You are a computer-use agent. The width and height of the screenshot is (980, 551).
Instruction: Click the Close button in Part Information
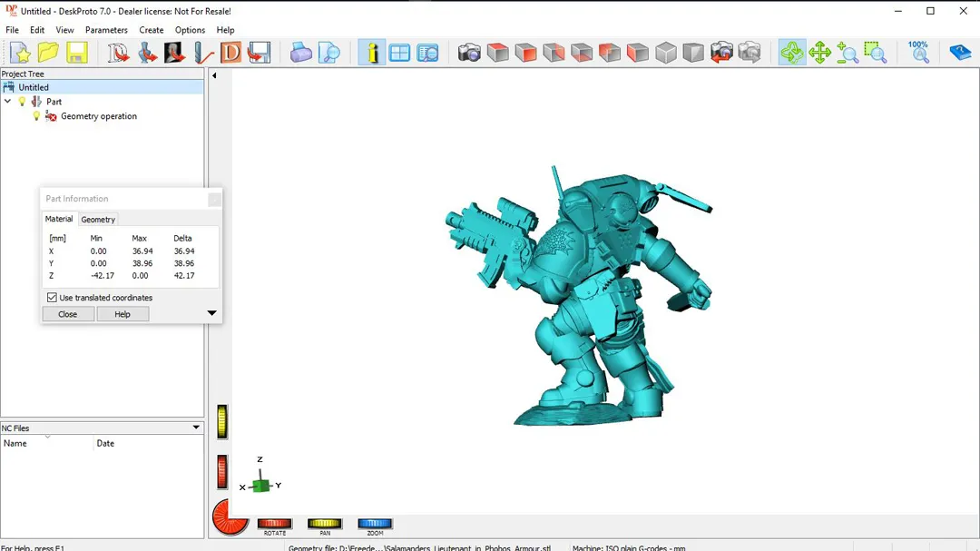coord(67,314)
